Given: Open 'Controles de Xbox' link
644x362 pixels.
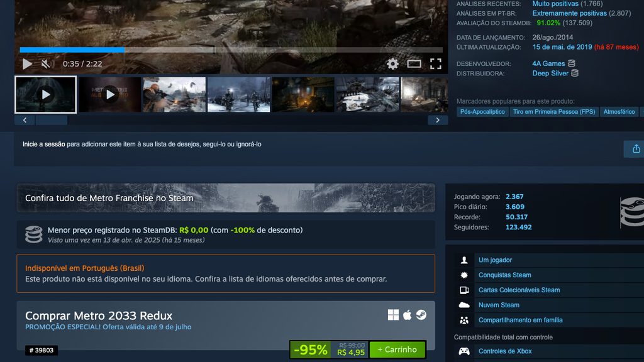Looking at the screenshot, I should pyautogui.click(x=505, y=351).
